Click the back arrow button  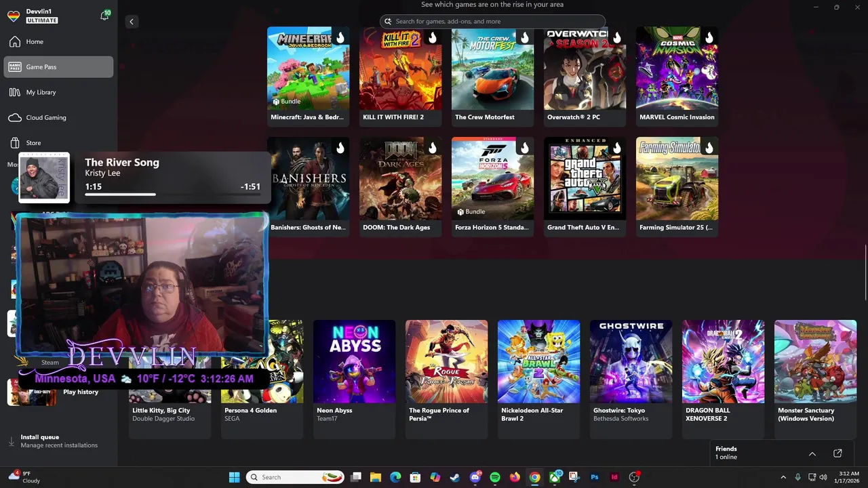click(x=132, y=22)
